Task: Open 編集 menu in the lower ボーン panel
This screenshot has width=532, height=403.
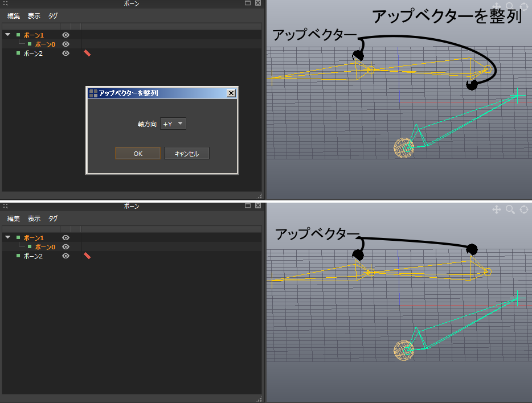Action: coord(14,219)
